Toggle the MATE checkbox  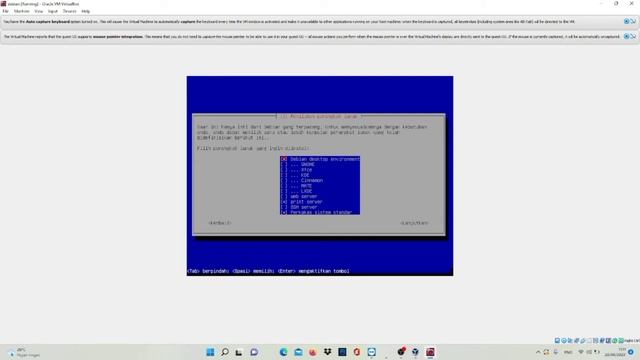(x=284, y=186)
